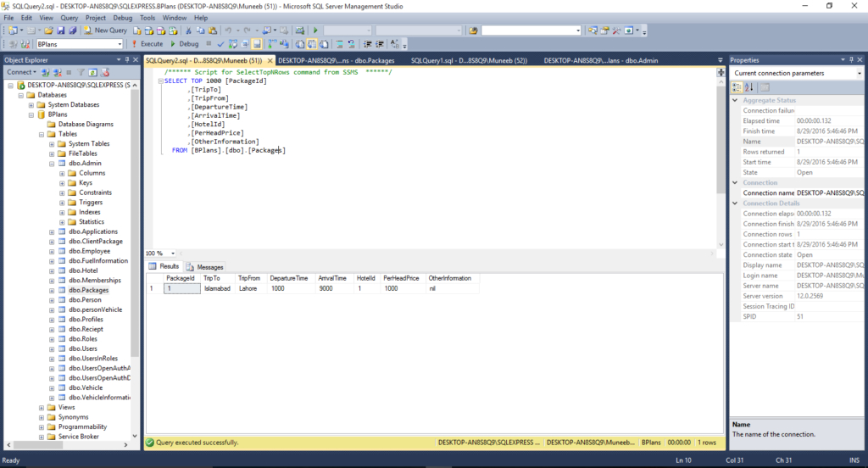Click the Open File folder icon
Viewport: 868px width, 468px height.
(48, 31)
